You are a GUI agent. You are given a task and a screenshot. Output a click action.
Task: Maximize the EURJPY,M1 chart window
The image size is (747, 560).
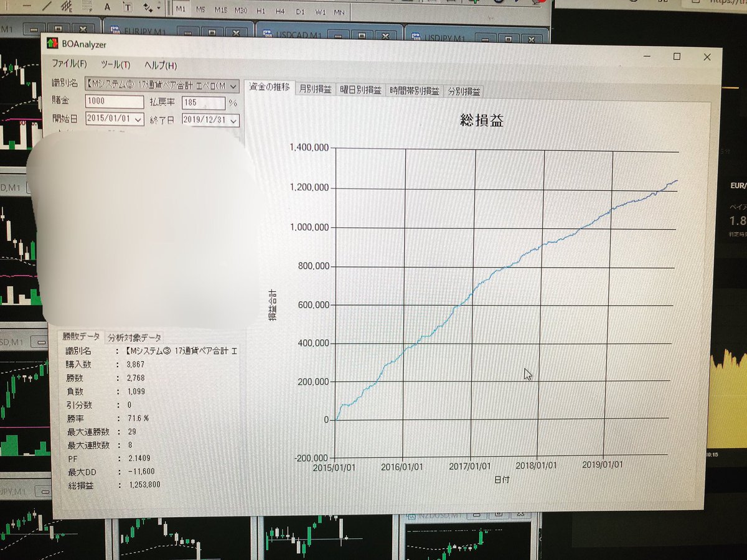pos(213,31)
